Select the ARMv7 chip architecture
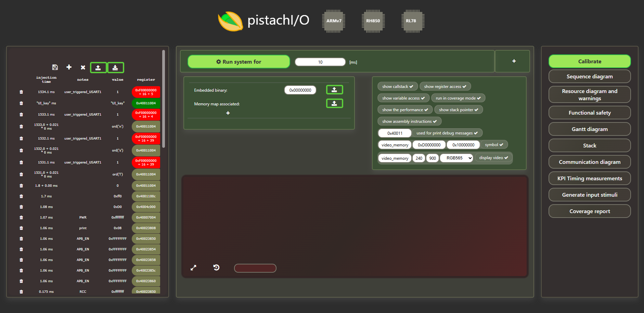This screenshot has height=313, width=644. [x=334, y=21]
